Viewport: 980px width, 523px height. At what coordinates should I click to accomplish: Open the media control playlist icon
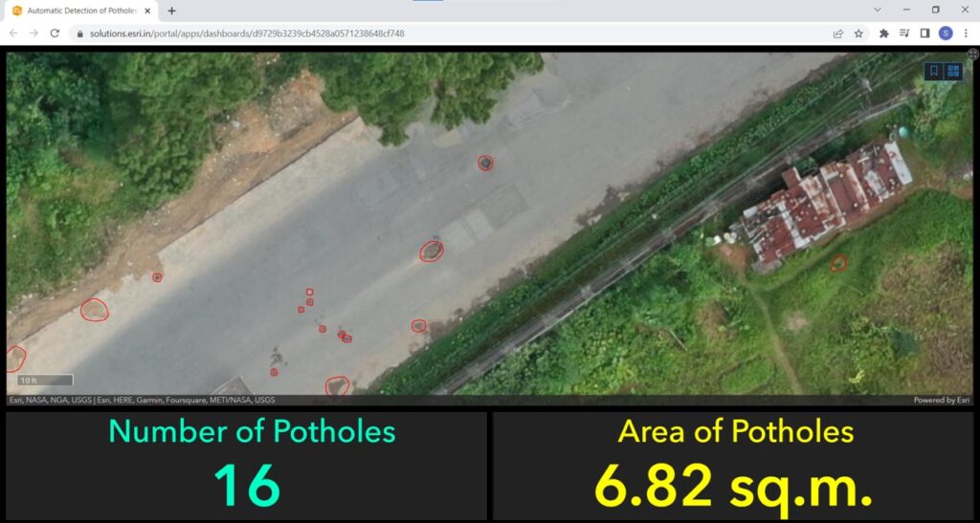pos(904,33)
